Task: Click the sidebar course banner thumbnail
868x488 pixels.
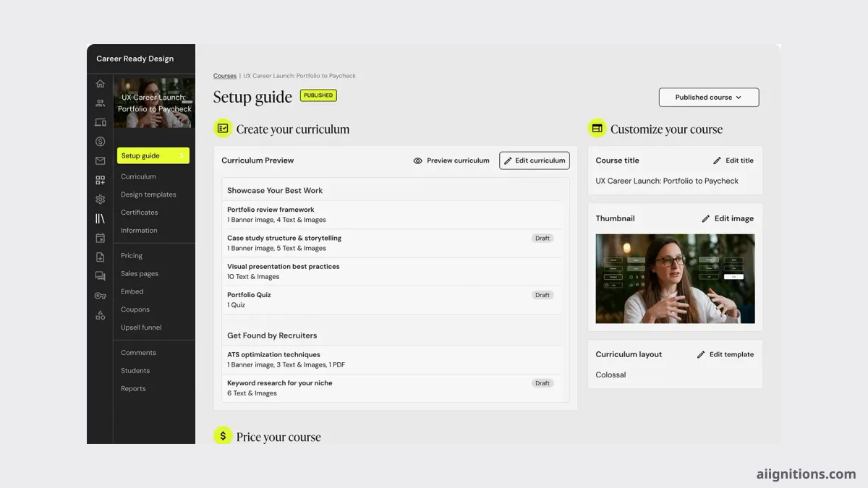Action: [154, 103]
